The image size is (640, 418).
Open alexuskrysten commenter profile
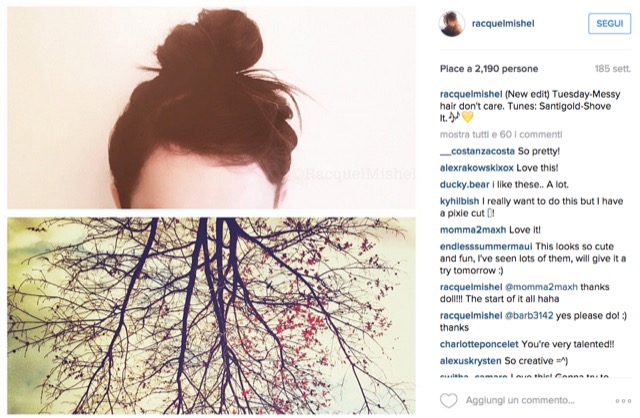tap(471, 361)
